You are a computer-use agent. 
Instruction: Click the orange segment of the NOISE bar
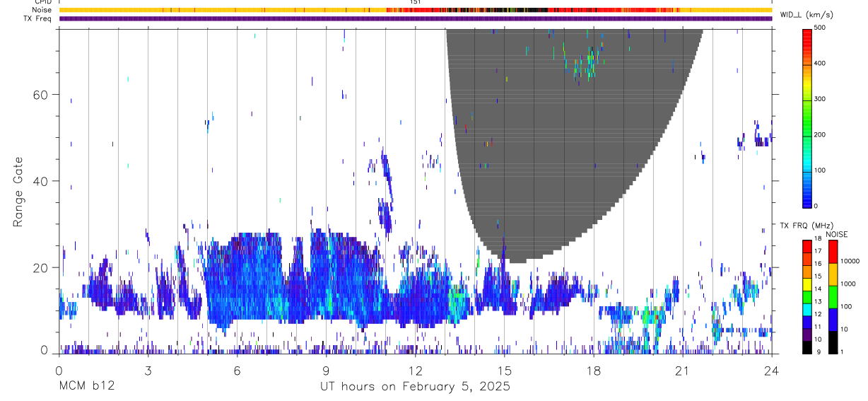(833, 274)
